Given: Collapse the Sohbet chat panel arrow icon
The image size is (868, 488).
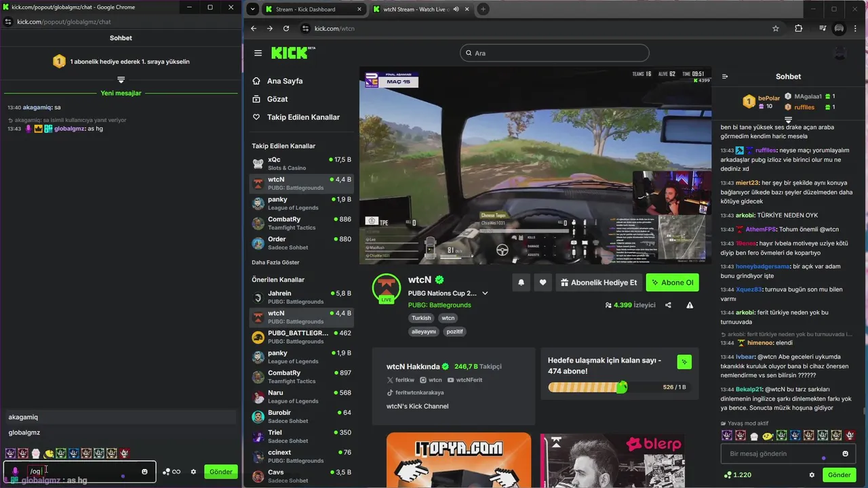Looking at the screenshot, I should tap(725, 77).
